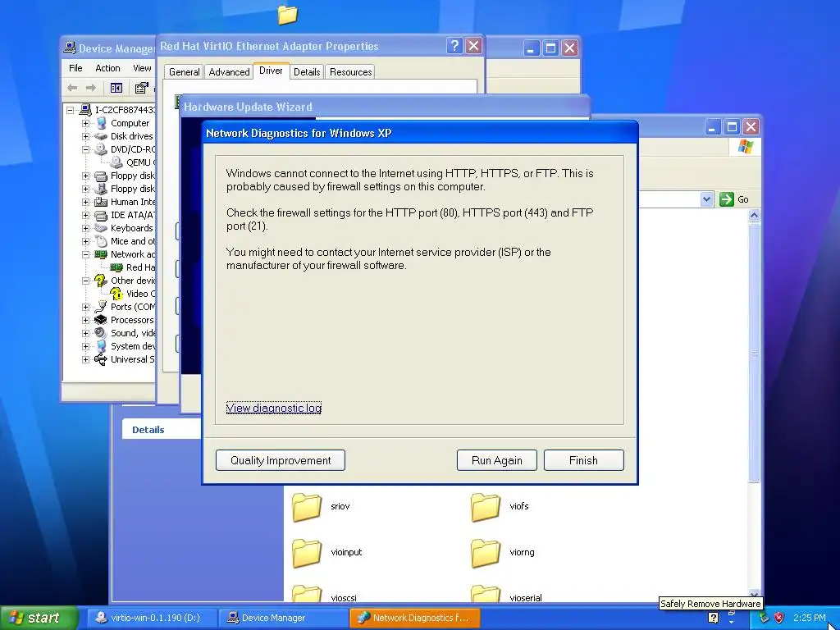Select the Red Hat adapter icon
Image resolution: width=840 pixels, height=630 pixels.
click(116, 267)
